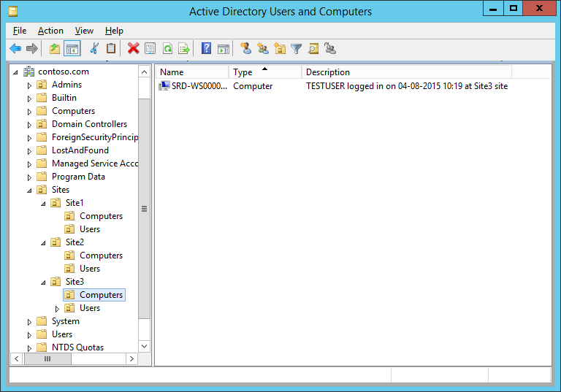561x392 pixels.
Task: Click the horizontal scroll left arrow
Action: (x=17, y=358)
